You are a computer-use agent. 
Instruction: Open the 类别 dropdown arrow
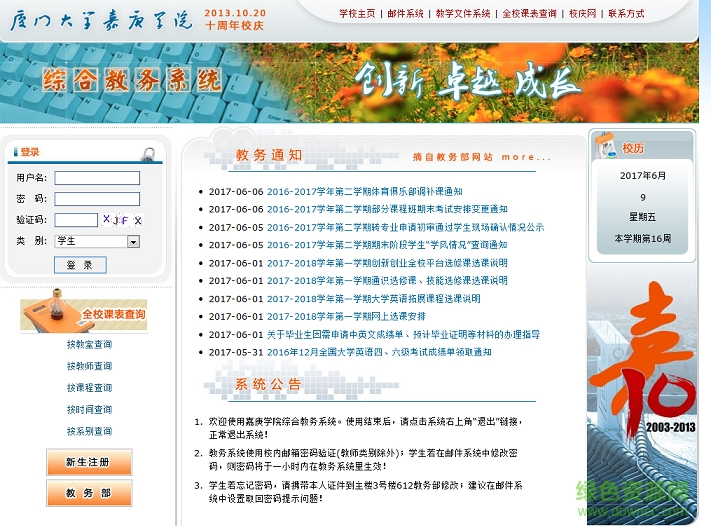tap(133, 242)
